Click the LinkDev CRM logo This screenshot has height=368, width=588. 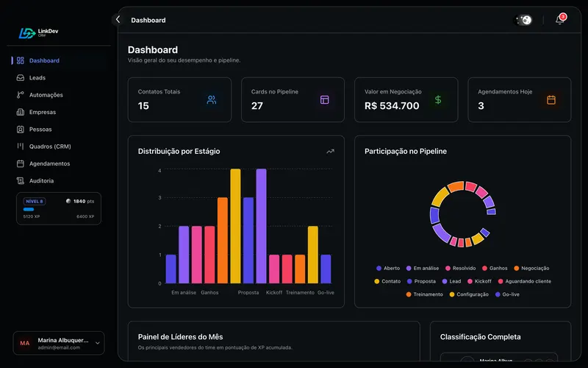(39, 33)
